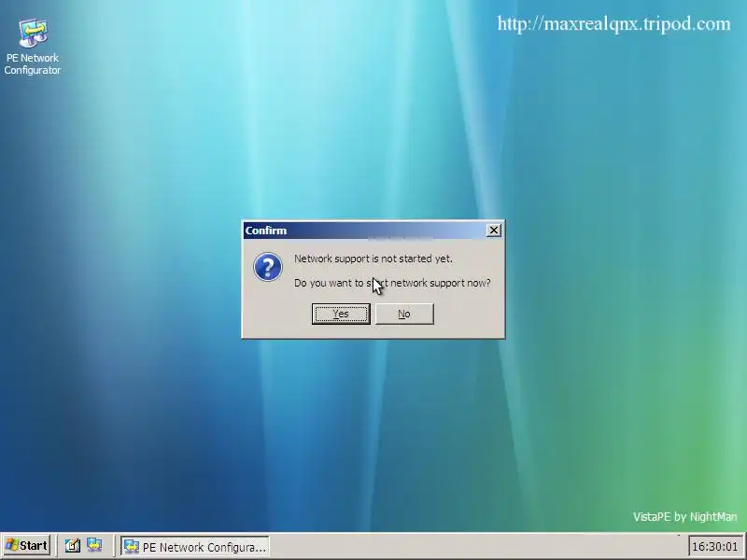Select the PE Network Configura... taskbar button
The height and width of the screenshot is (560, 747).
coord(194,546)
